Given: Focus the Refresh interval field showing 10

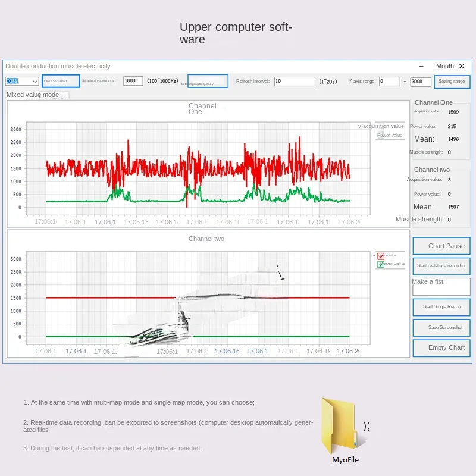Looking at the screenshot, I should click(x=295, y=81).
